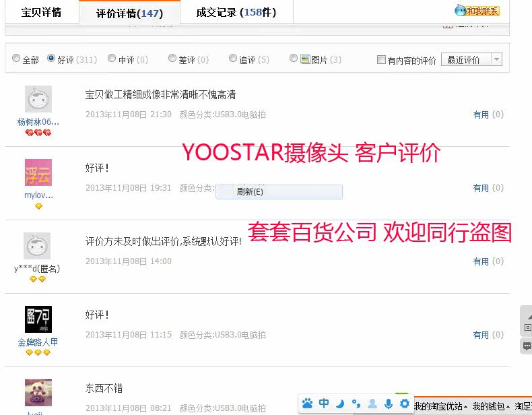Click review text 评价方未及时做出评价,系统默认好评!
The image size is (532, 415).
click(163, 241)
